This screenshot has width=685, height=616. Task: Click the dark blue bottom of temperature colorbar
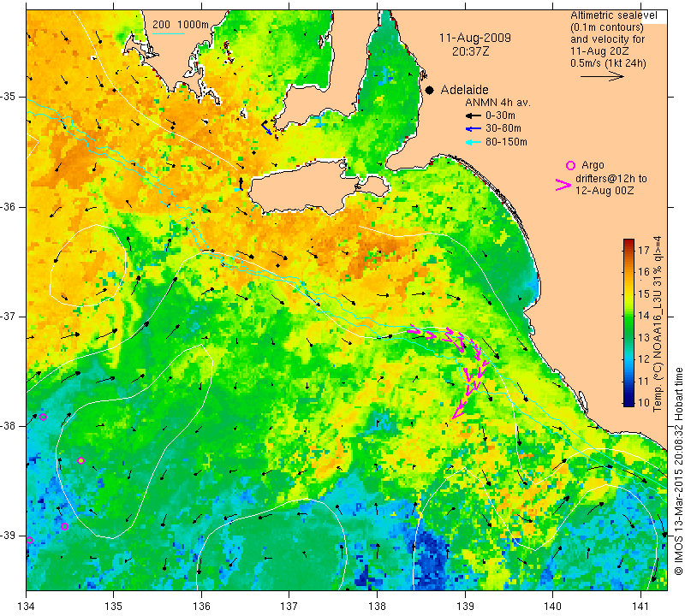pyautogui.click(x=628, y=402)
